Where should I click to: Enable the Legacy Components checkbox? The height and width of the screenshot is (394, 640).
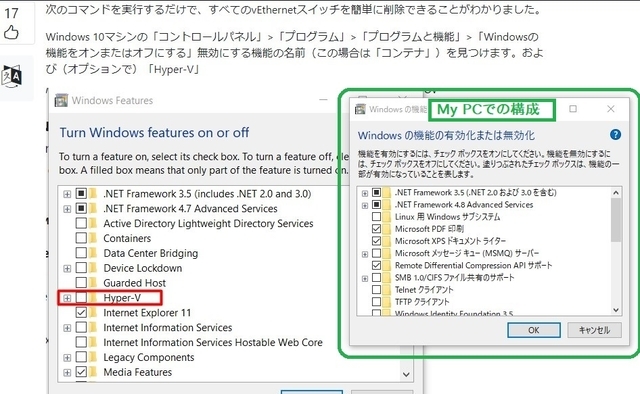81,357
